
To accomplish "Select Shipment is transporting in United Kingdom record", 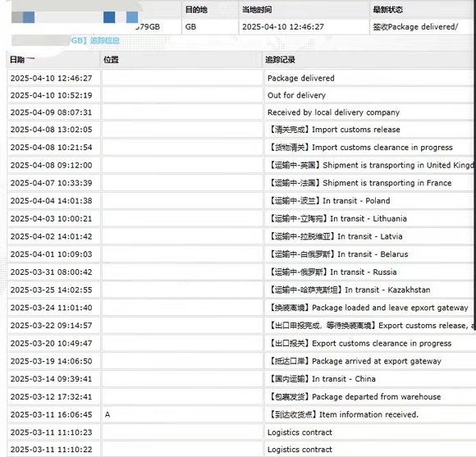I will [x=371, y=165].
